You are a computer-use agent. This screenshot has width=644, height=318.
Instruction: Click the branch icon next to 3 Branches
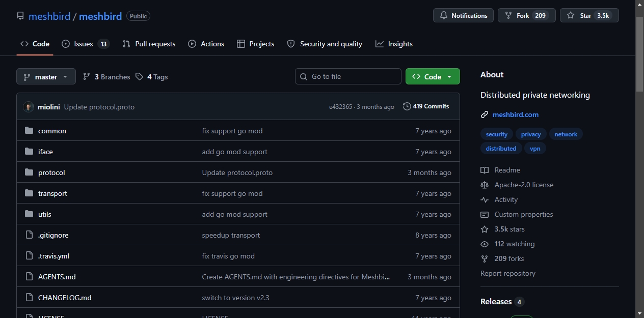point(87,77)
